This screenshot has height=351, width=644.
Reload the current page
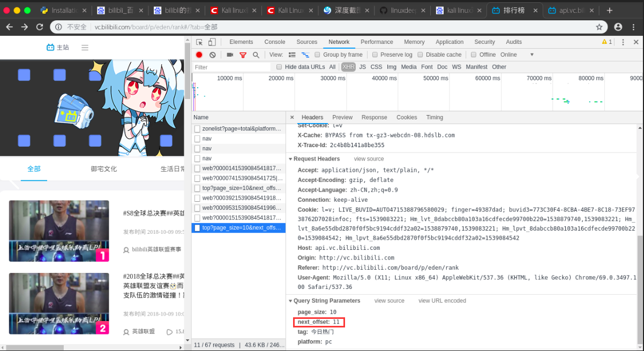[40, 27]
